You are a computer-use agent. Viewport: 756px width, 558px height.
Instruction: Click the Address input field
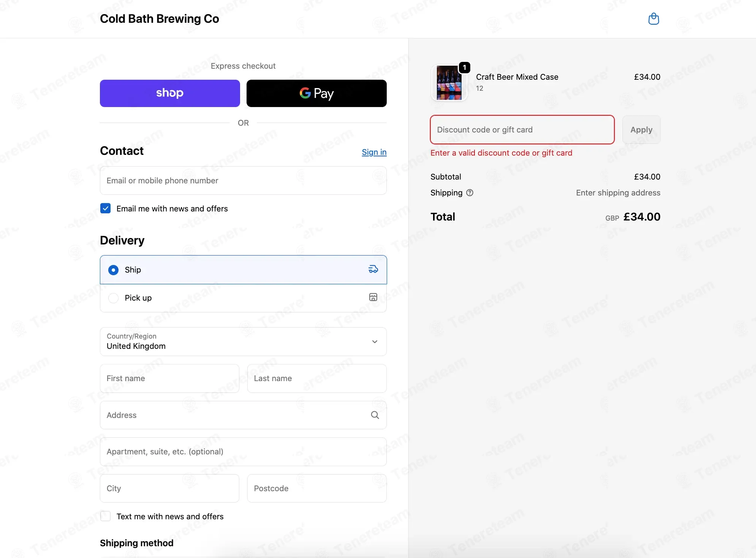243,415
